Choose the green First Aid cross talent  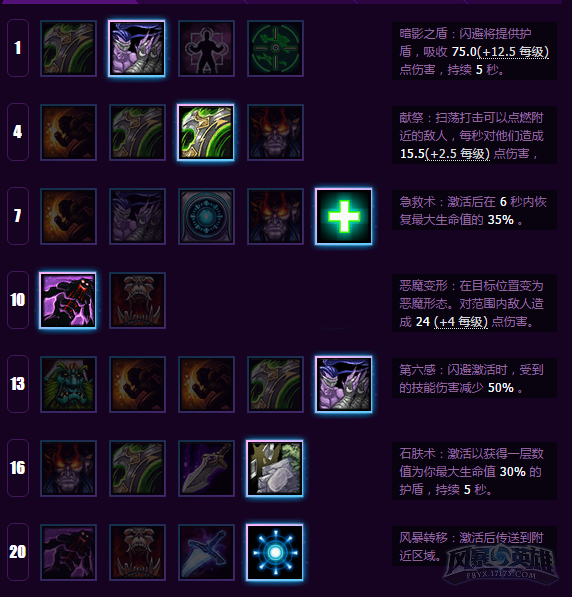tap(344, 216)
